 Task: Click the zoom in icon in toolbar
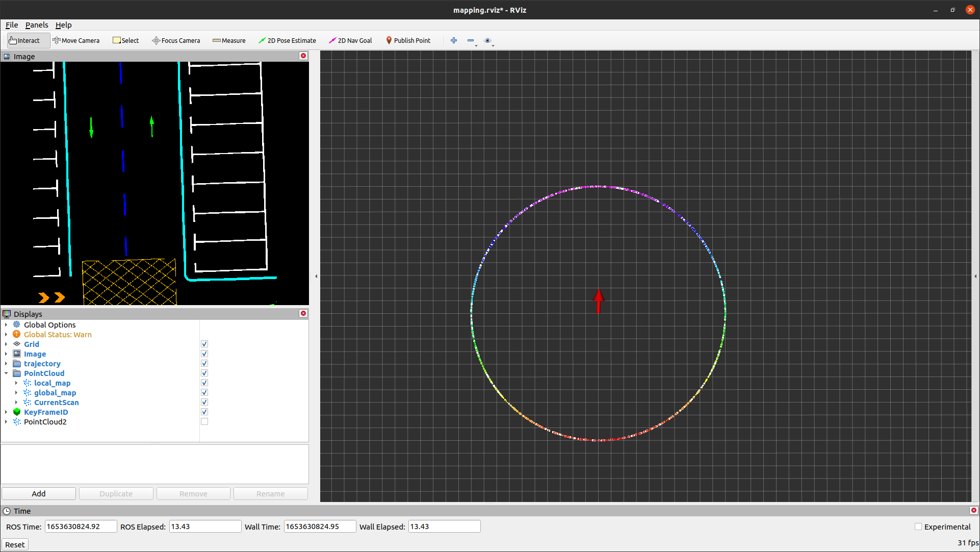(454, 40)
